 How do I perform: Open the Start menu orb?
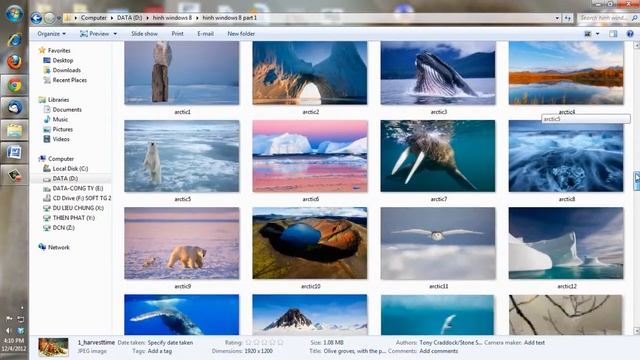click(14, 14)
